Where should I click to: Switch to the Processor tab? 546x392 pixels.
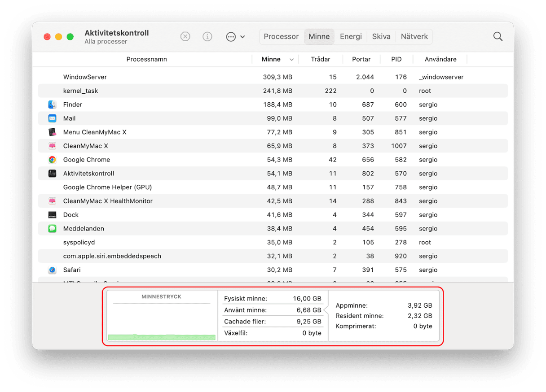281,37
